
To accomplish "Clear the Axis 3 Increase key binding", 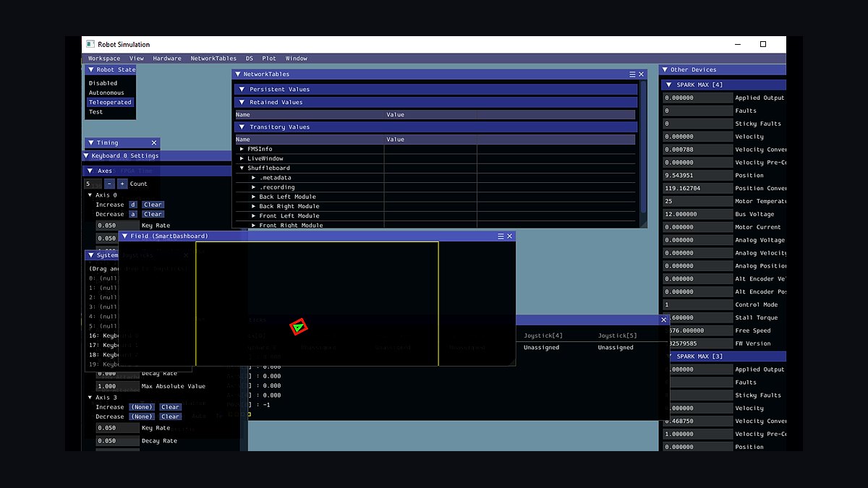I will (x=170, y=407).
